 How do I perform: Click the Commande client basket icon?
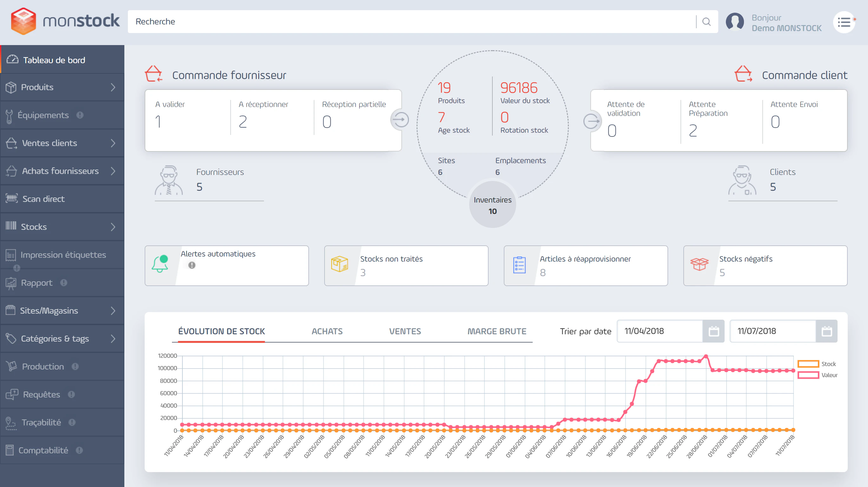tap(743, 74)
